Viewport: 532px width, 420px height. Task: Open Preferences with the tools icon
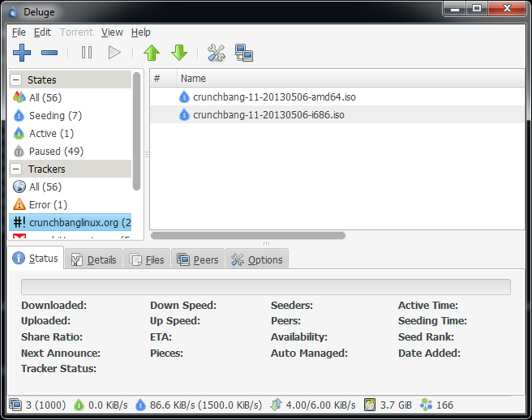(216, 53)
